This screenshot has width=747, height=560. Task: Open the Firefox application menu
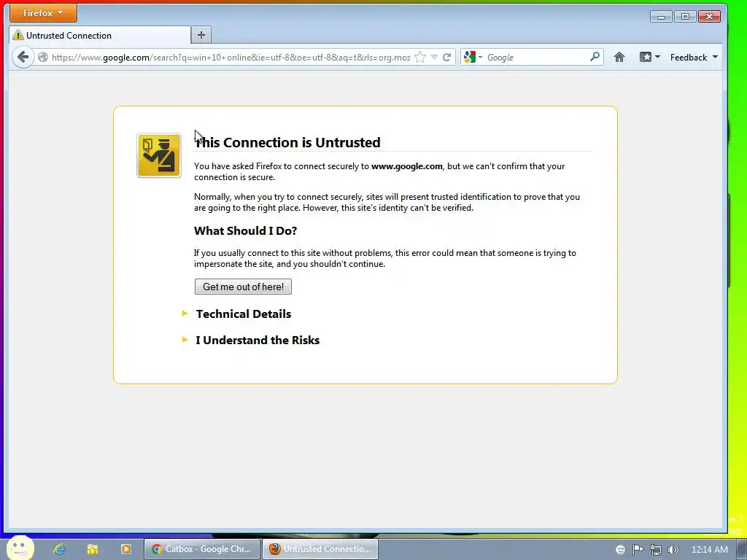[x=43, y=13]
